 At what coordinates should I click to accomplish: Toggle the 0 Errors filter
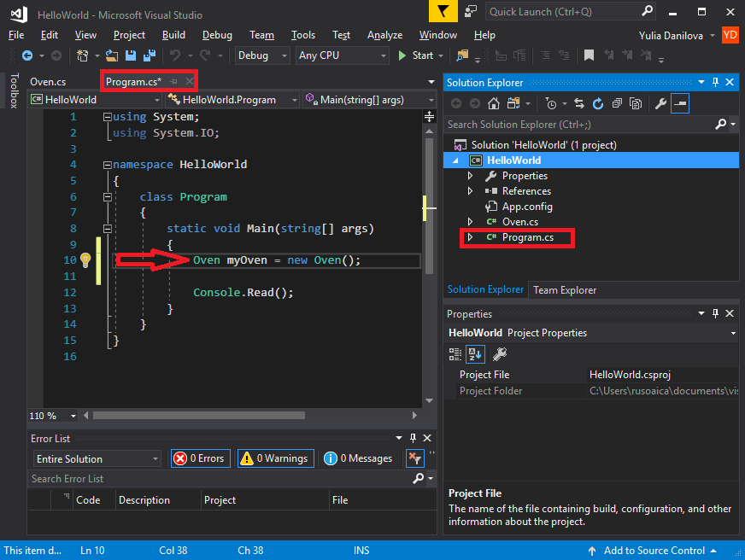[x=201, y=458]
